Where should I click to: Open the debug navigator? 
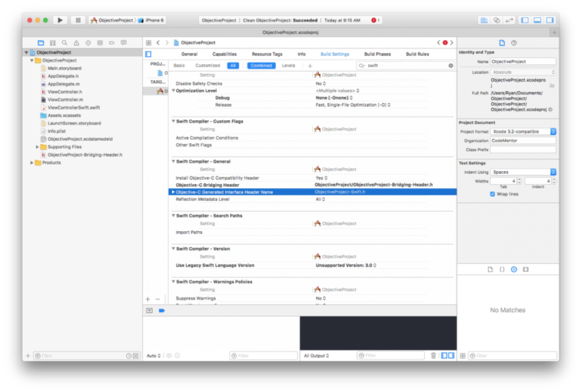100,43
